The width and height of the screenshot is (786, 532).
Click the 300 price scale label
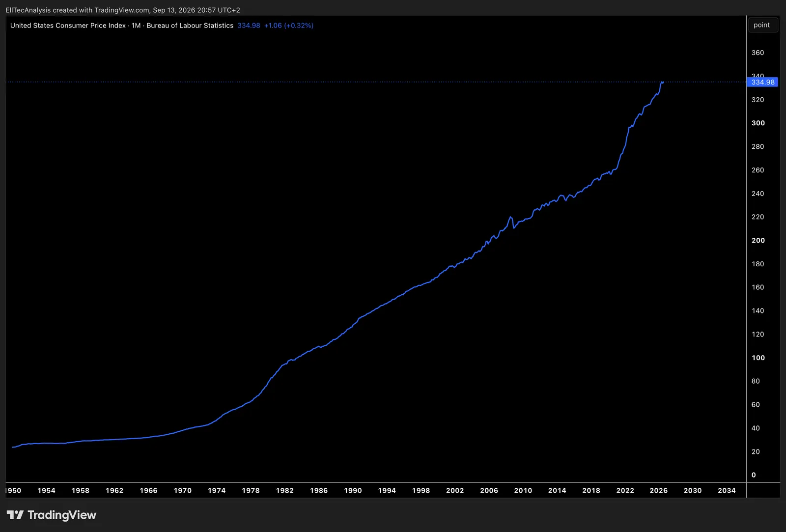coord(758,123)
